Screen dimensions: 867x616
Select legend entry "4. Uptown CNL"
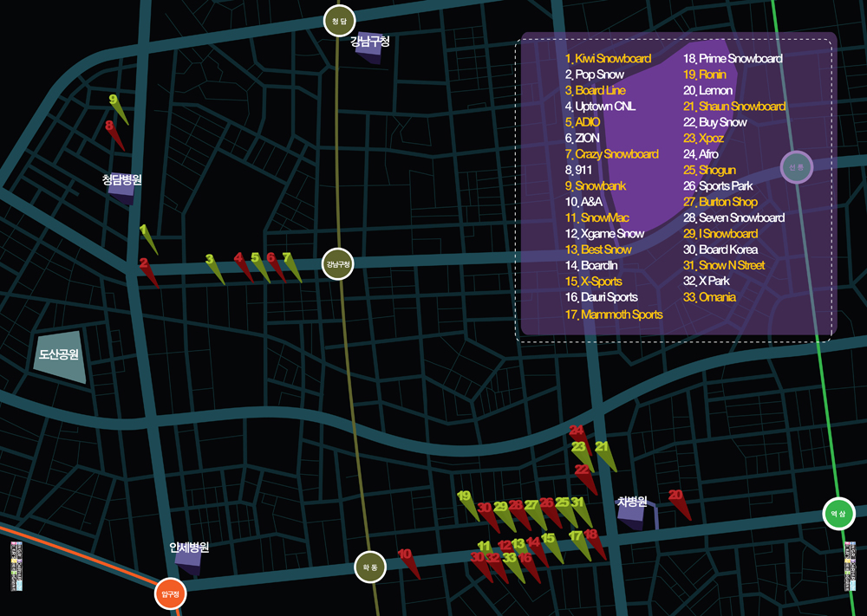[600, 106]
